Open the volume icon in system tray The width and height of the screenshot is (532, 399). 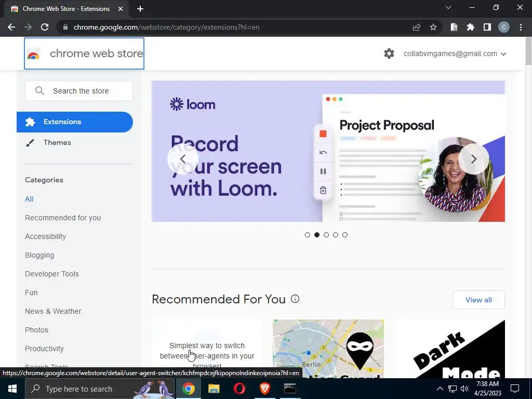(464, 389)
